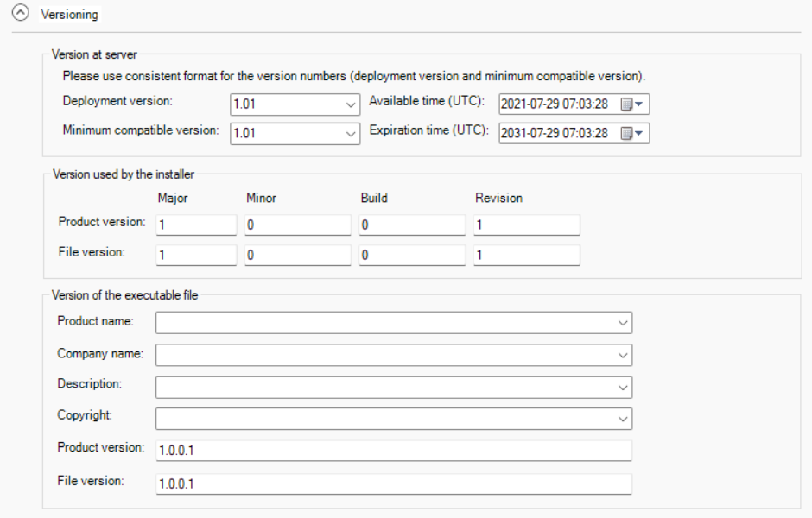Screen dimensions: 812x518
Task: Focus the File version Minor field
Action: pyautogui.click(x=297, y=256)
